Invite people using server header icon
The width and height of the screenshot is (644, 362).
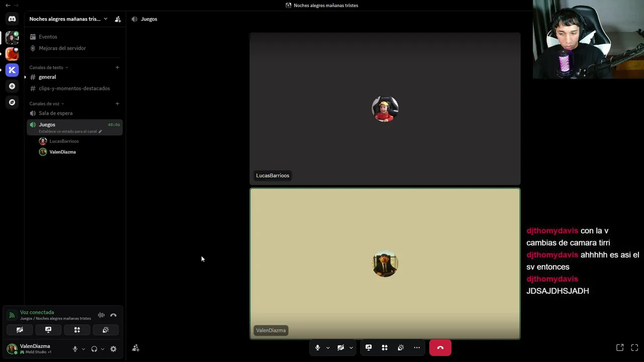click(x=118, y=19)
